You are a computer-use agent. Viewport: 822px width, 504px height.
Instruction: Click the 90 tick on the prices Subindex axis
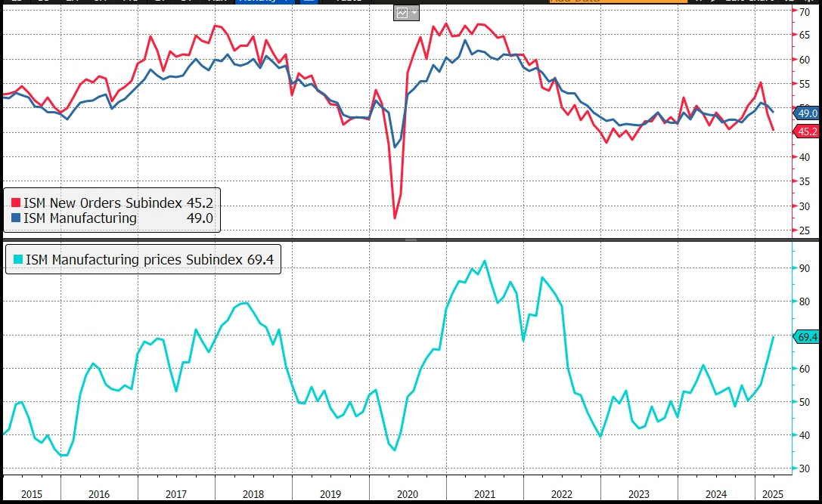click(x=805, y=268)
